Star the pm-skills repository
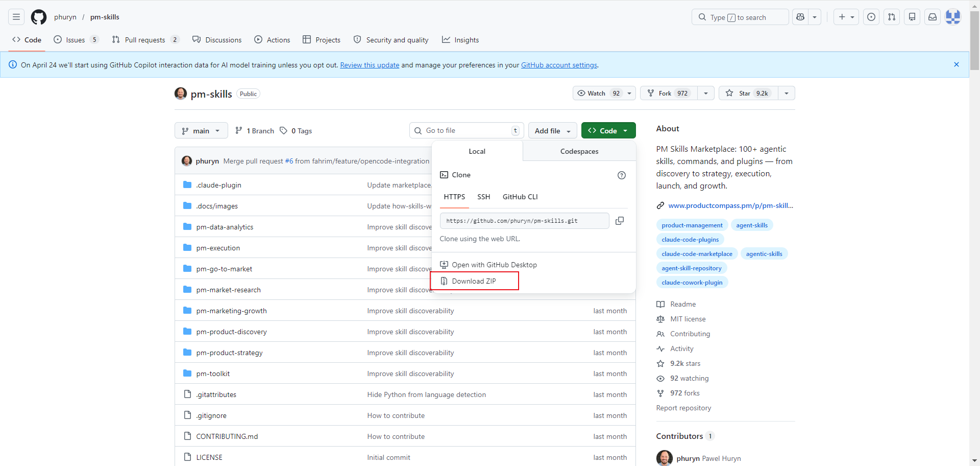The image size is (980, 466). (748, 93)
